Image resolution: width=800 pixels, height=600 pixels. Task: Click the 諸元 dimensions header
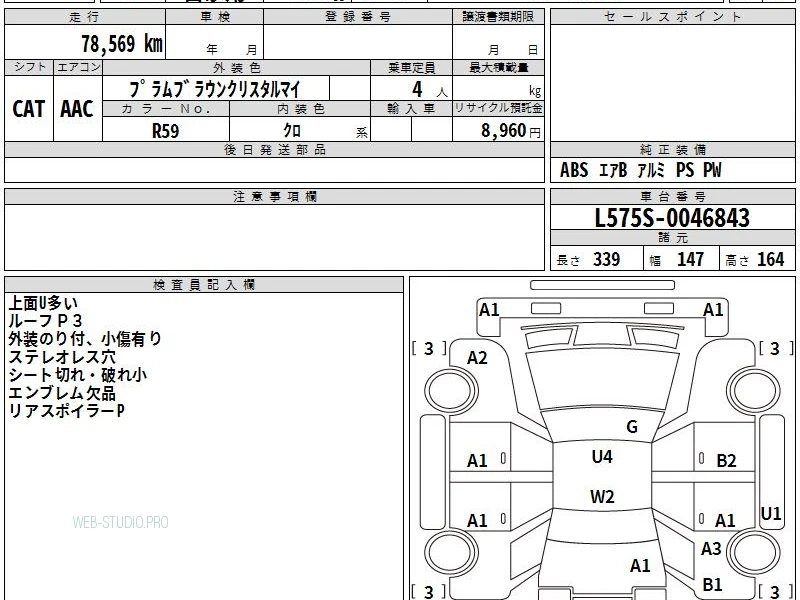coord(672,238)
